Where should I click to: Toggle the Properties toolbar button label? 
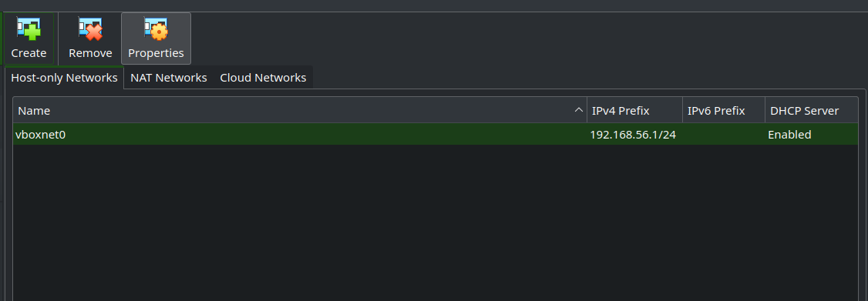click(156, 53)
